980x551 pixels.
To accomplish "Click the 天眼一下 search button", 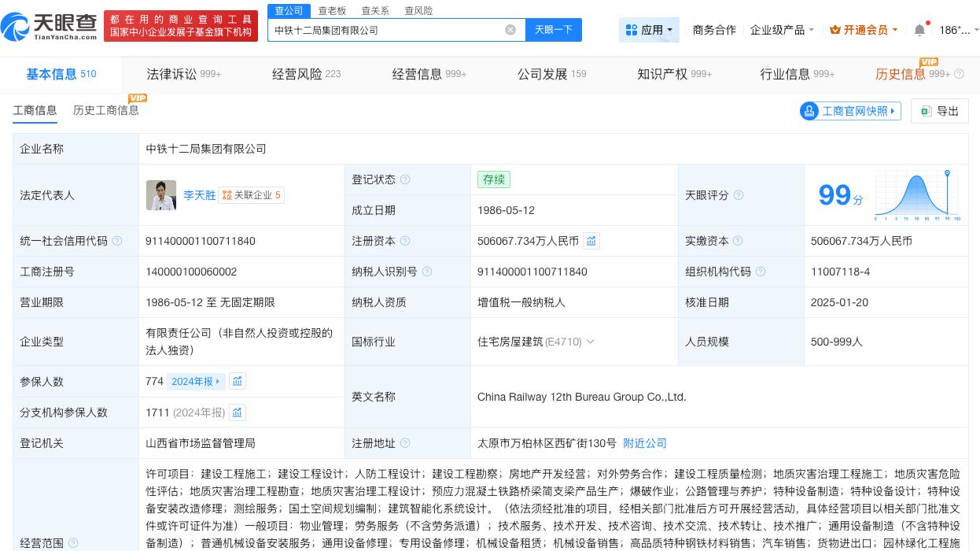I will 554,29.
